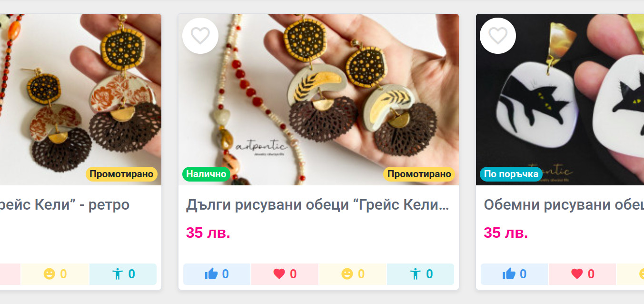Open black cat earrings product photo
Viewport: 644px width, 304px height.
click(x=560, y=99)
